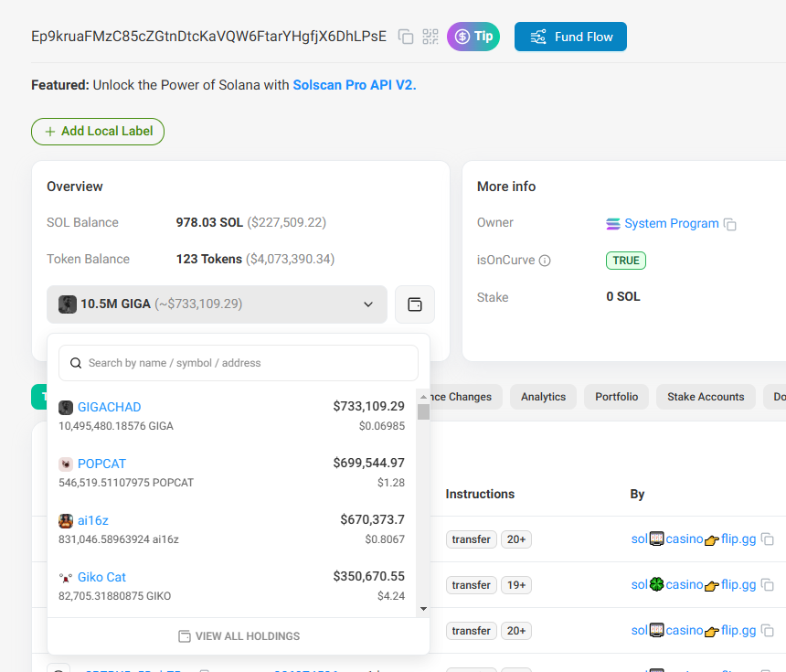Copy the System Program address
This screenshot has width=786, height=672.
pos(730,224)
